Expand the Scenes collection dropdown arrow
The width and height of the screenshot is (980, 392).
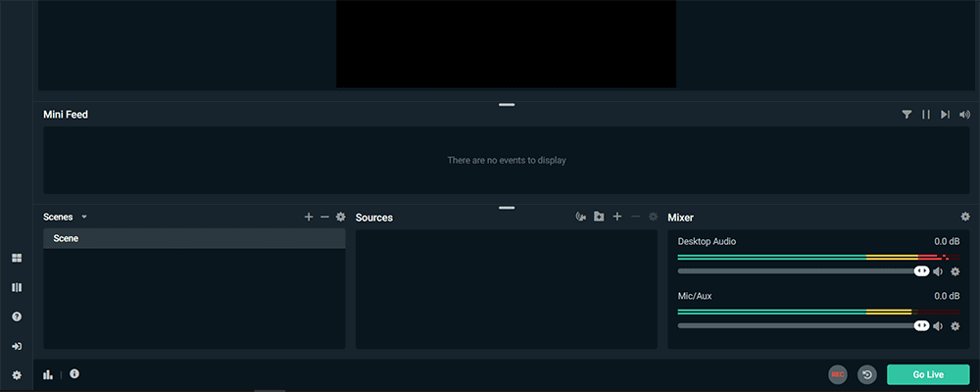tap(84, 217)
